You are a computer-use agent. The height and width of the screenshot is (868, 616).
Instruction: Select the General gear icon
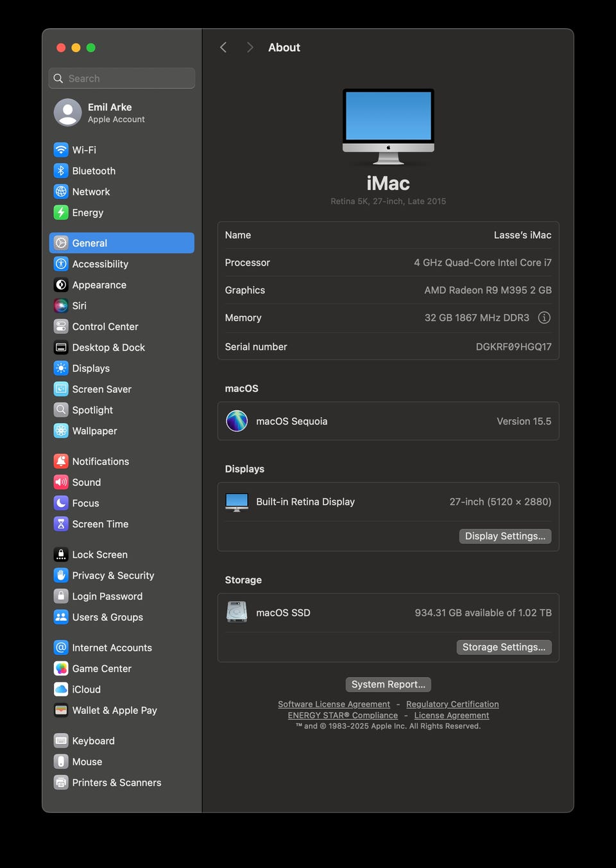coord(61,243)
